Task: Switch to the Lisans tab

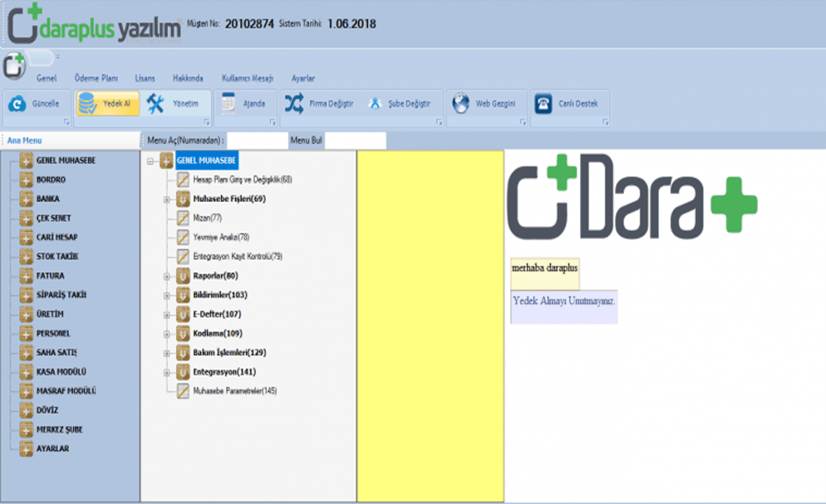Action: coord(145,78)
